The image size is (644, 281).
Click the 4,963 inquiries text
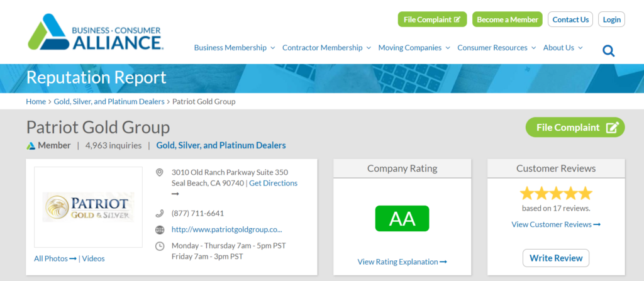pyautogui.click(x=113, y=145)
